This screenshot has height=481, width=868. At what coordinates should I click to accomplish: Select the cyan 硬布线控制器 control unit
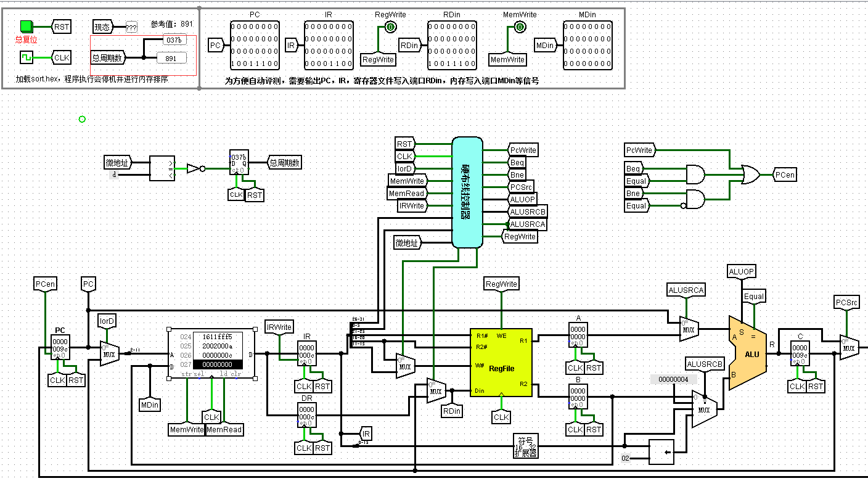(x=467, y=192)
